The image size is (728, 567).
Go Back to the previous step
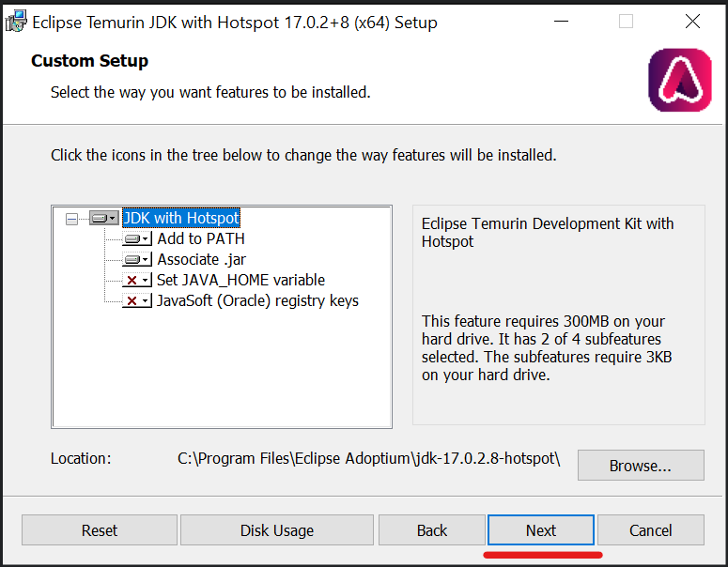point(432,529)
